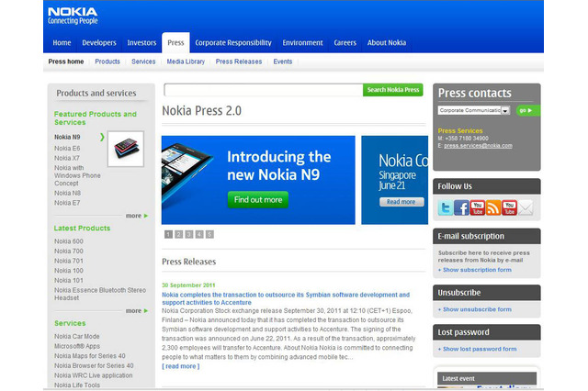
Task: Click Read more on Singapore banner
Action: pyautogui.click(x=401, y=202)
